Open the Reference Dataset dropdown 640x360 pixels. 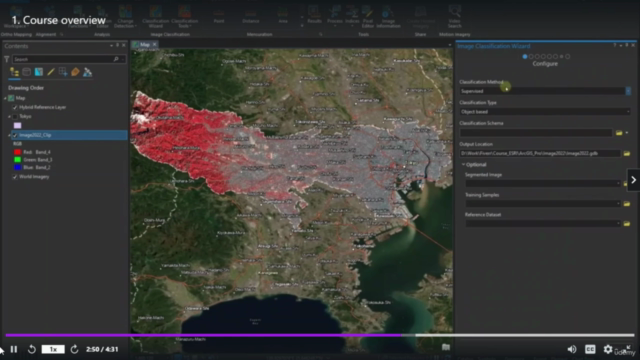tap(618, 224)
